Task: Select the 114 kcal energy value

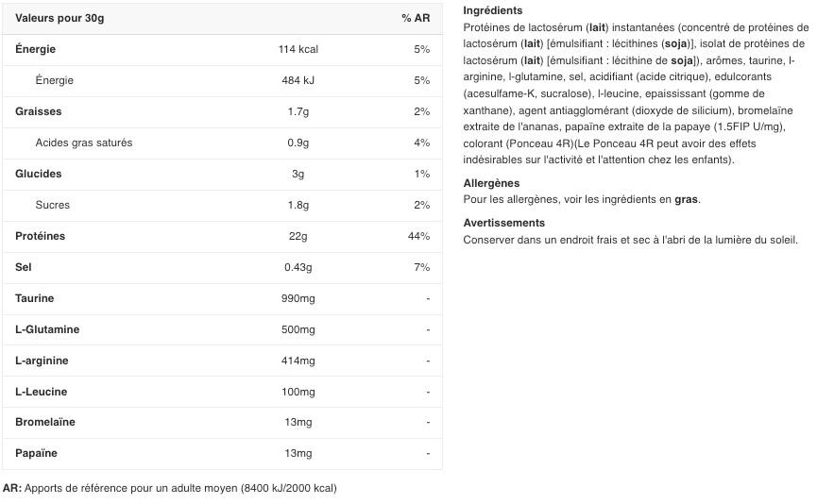Action: [298, 49]
